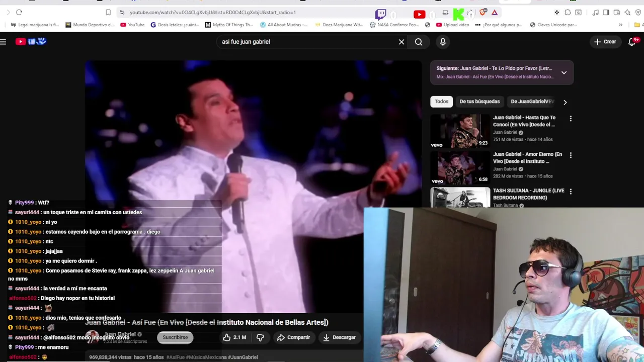Show more filter chips with right arrow
This screenshot has height=362, width=644.
[x=565, y=102]
